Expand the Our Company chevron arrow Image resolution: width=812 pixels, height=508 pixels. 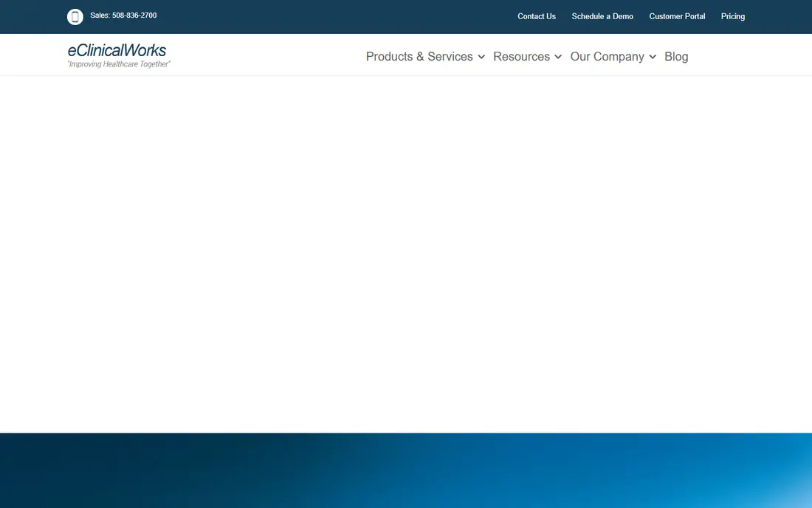pos(653,57)
